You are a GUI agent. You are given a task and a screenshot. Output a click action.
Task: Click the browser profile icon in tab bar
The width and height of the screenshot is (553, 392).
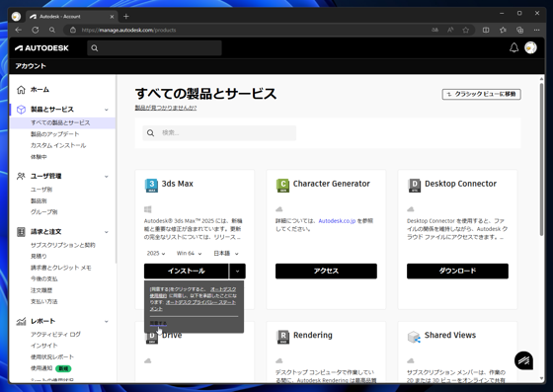coord(16,16)
